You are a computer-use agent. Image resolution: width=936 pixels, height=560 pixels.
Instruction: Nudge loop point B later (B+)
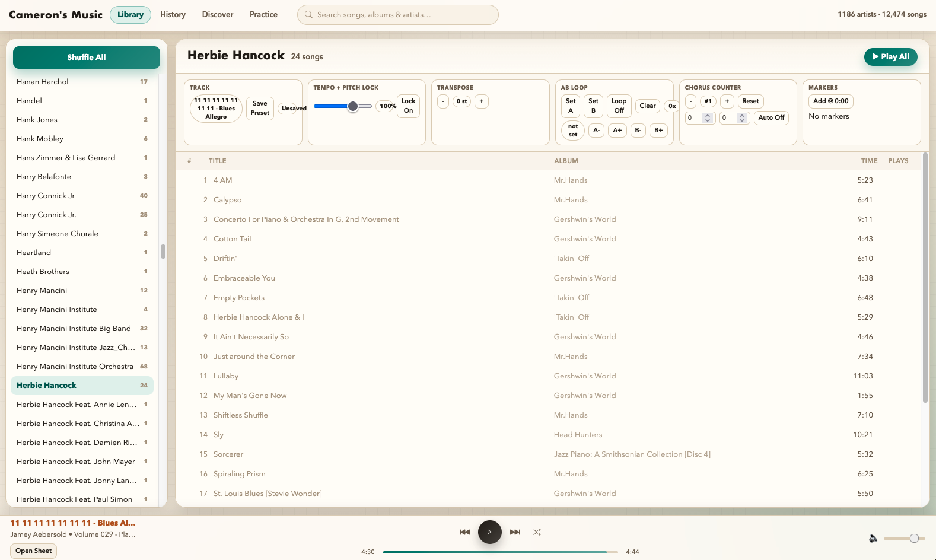point(659,131)
